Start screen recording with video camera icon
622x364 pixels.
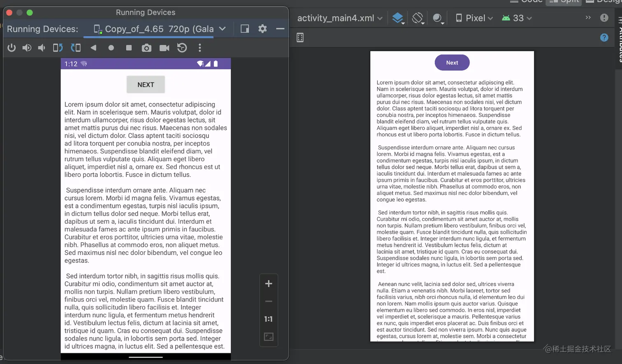click(x=165, y=48)
